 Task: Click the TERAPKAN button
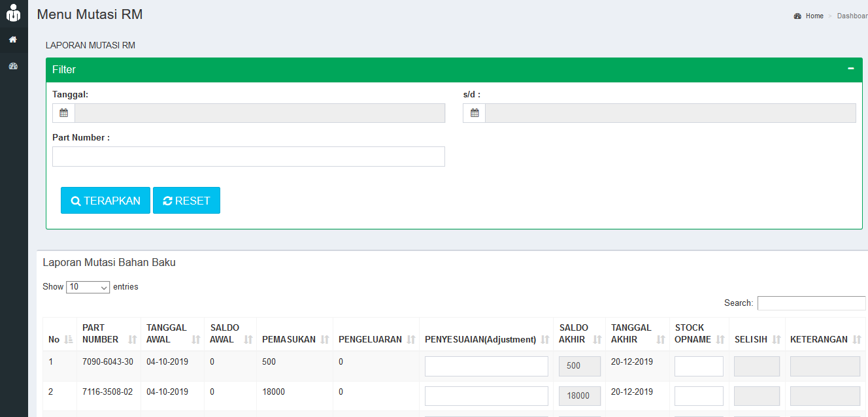pyautogui.click(x=105, y=201)
